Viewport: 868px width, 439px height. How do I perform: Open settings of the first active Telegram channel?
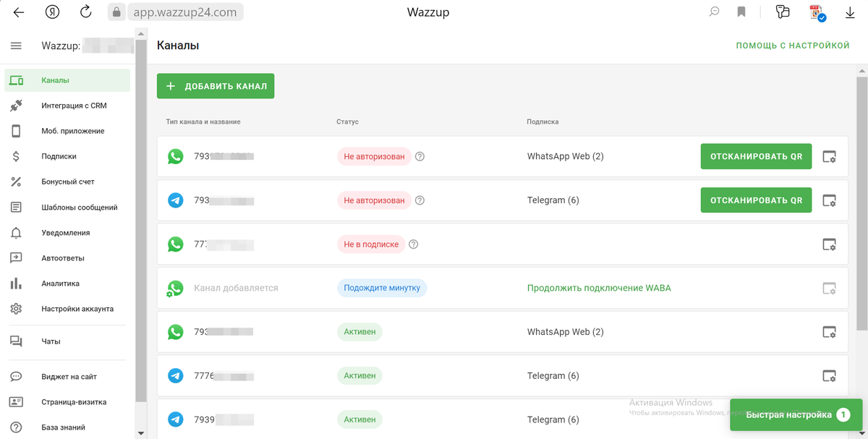tap(830, 376)
